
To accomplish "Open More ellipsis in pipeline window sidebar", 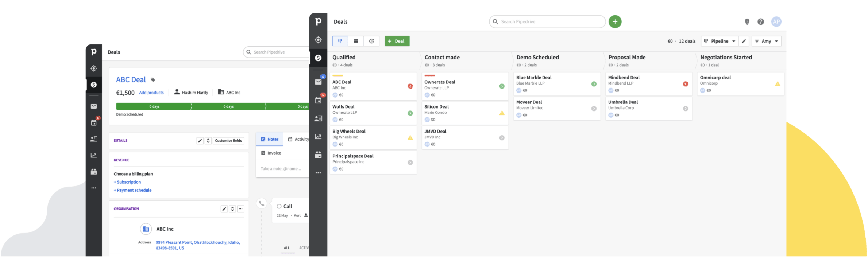I will point(318,173).
